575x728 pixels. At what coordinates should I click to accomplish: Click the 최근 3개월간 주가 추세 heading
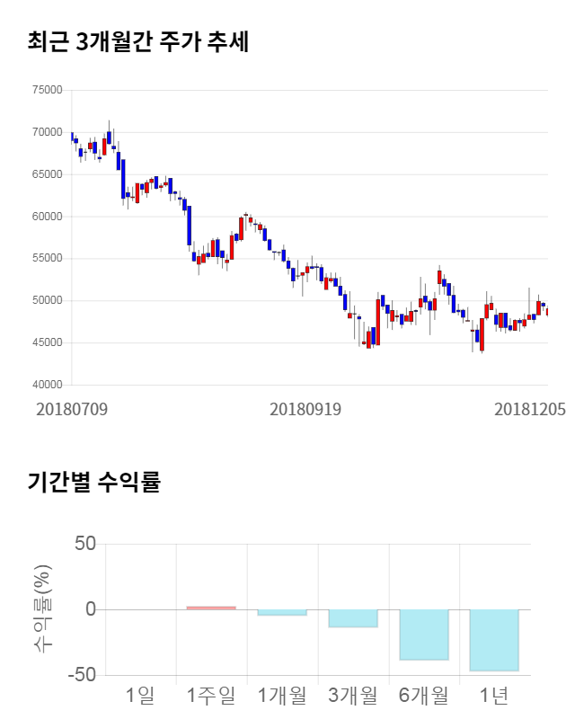pyautogui.click(x=138, y=41)
